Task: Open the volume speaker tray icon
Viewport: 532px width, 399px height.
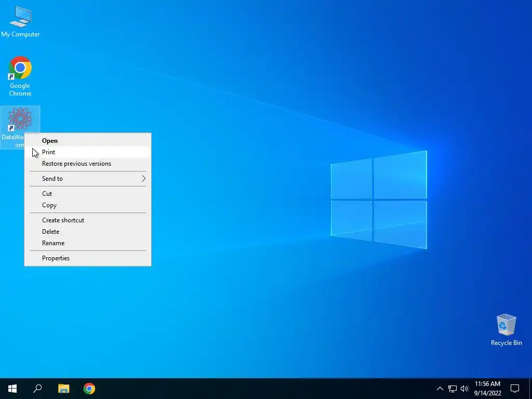Action: pyautogui.click(x=464, y=389)
